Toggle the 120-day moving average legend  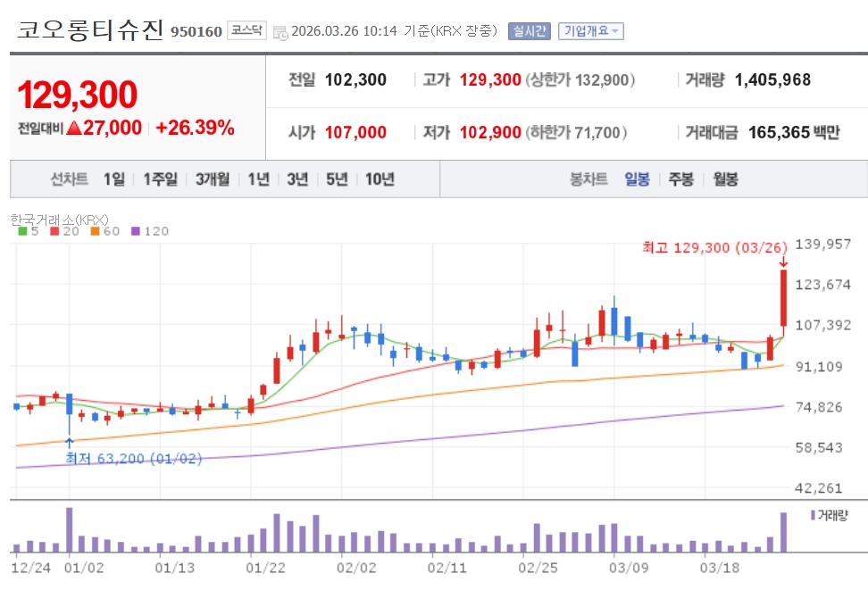tap(150, 231)
